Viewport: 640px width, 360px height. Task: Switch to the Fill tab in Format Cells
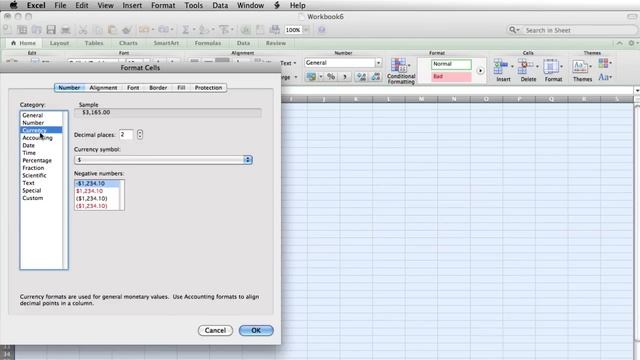(181, 88)
